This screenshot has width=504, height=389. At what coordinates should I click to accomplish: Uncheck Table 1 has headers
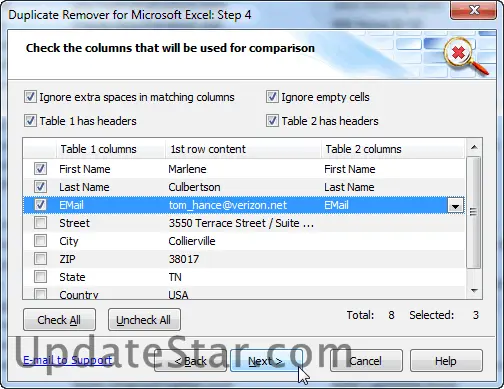click(30, 121)
